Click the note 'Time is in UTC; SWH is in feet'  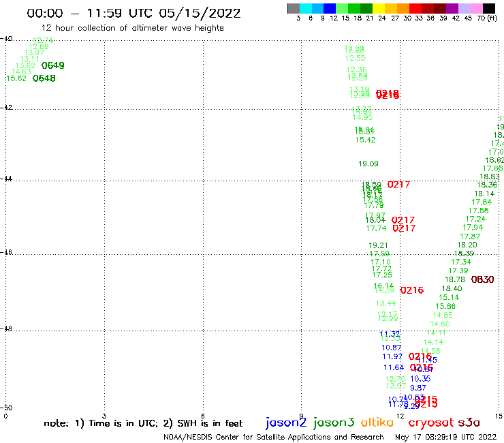tap(143, 423)
